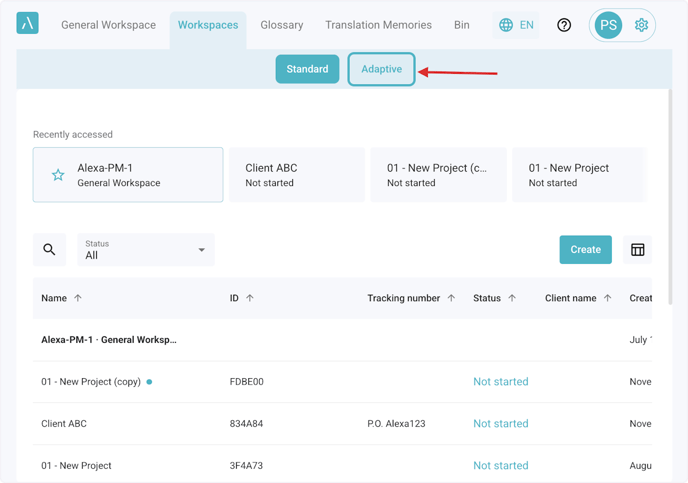Image resolution: width=688 pixels, height=483 pixels.
Task: Open the Bin tab
Action: [461, 25]
